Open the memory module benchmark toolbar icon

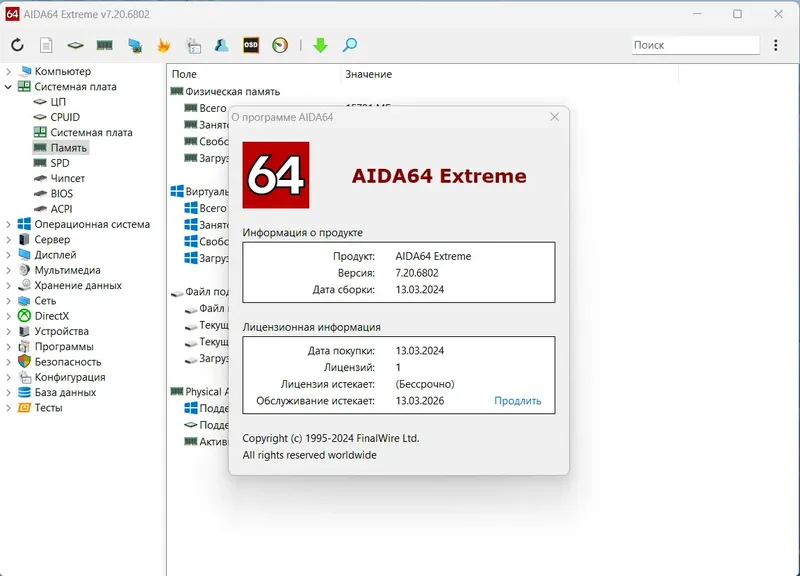point(105,45)
